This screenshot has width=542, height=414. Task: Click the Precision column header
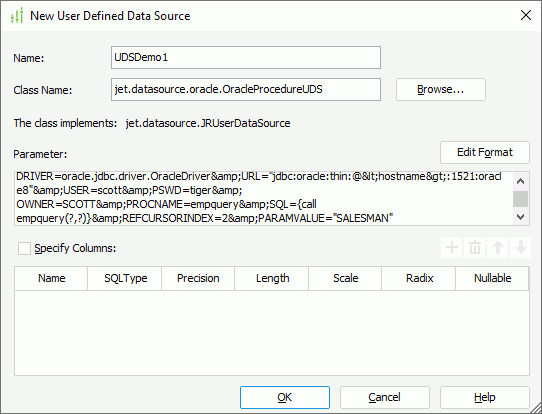pos(198,278)
